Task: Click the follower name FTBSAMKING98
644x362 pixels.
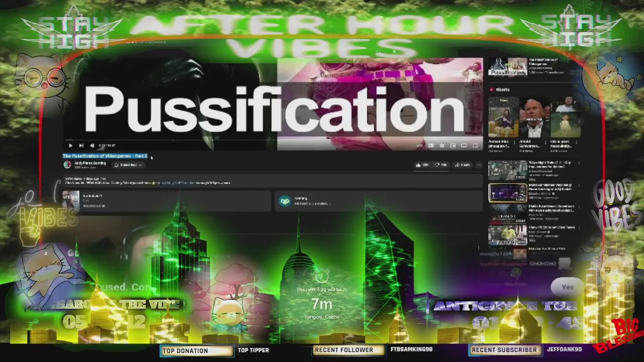Action: (x=412, y=349)
